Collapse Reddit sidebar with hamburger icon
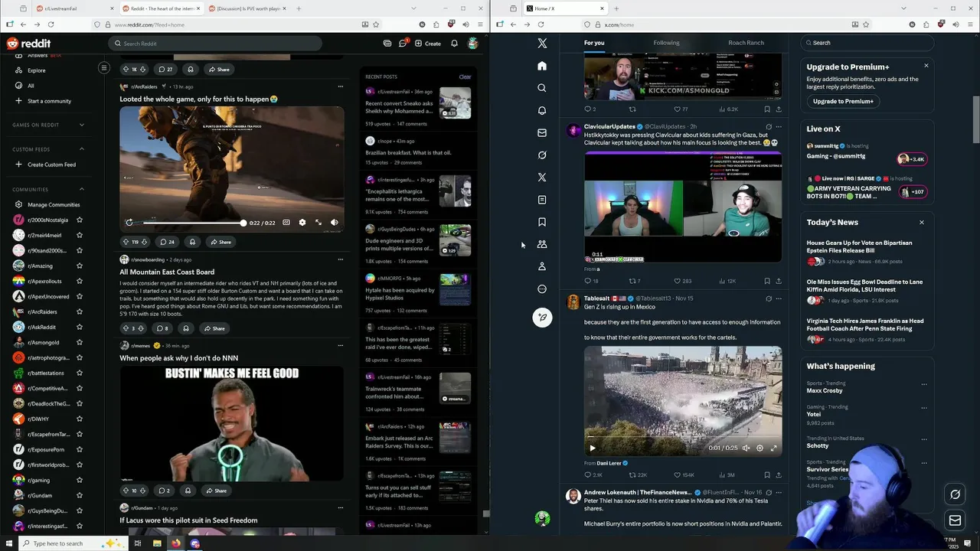 (104, 68)
